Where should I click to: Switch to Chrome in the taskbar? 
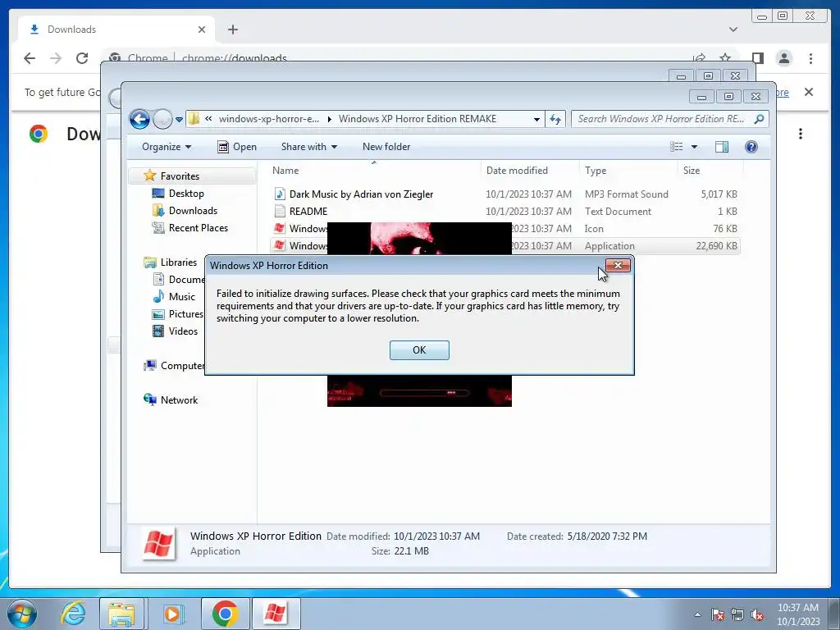[x=225, y=614]
